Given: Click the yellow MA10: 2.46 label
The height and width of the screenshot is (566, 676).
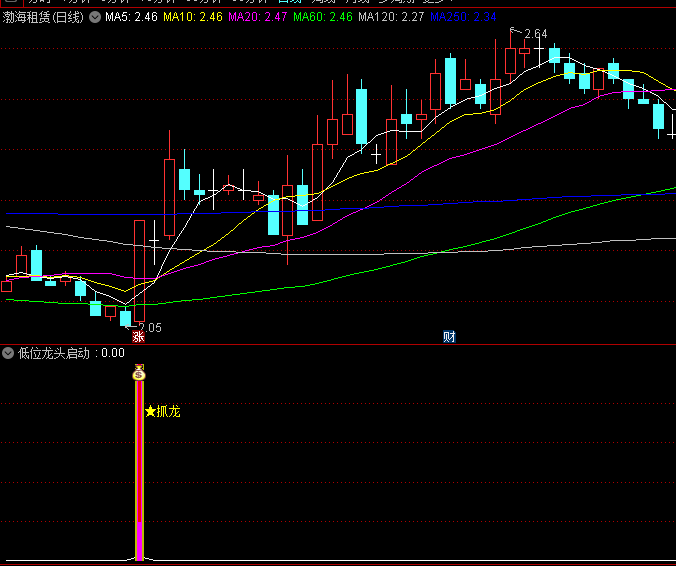Looking at the screenshot, I should [x=193, y=17].
